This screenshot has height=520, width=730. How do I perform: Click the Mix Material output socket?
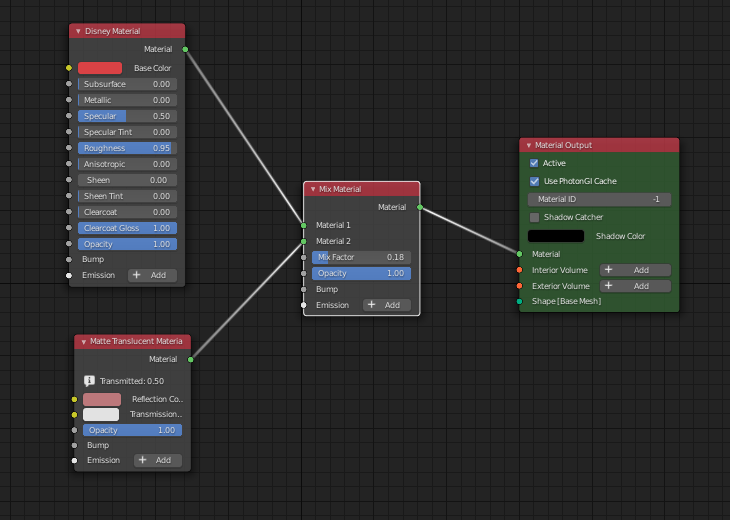420,207
